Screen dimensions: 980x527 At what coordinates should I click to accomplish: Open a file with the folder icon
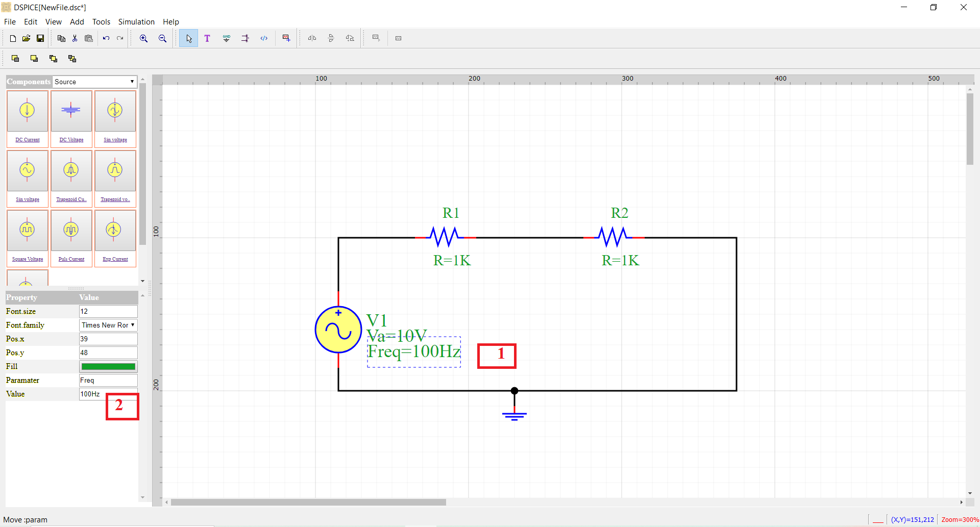tap(27, 38)
